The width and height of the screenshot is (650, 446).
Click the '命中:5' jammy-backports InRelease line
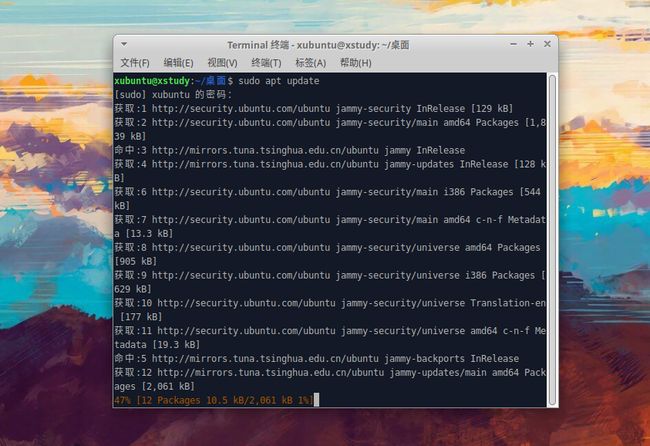(x=317, y=359)
